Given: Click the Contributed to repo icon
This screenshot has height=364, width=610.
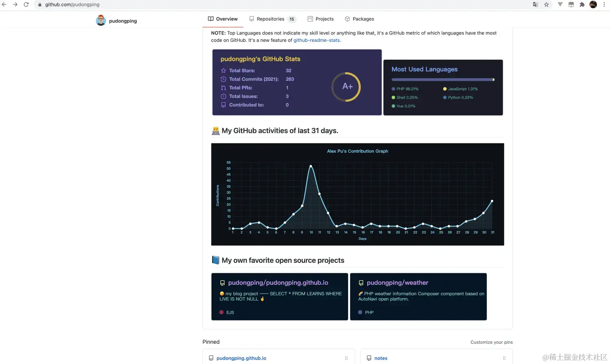Looking at the screenshot, I should coord(223,105).
